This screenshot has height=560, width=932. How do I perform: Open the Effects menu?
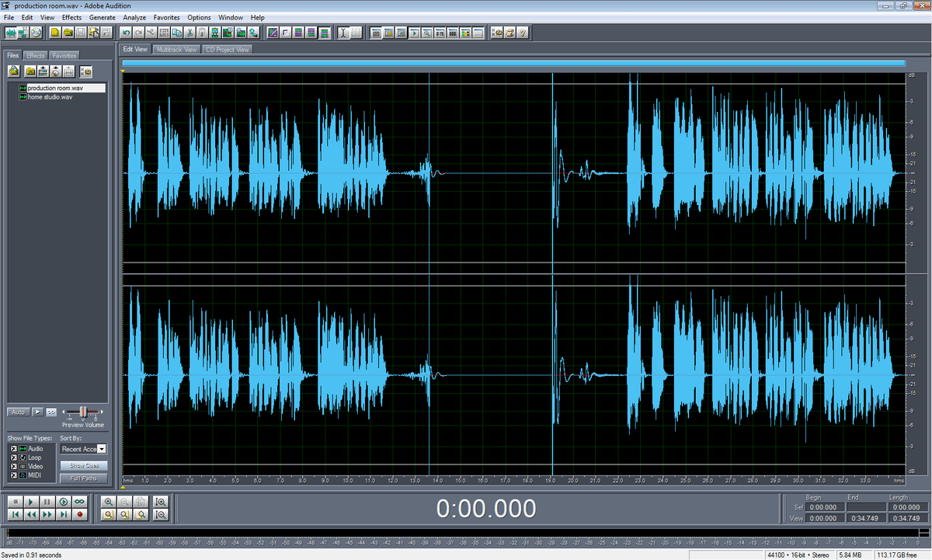pos(71,17)
